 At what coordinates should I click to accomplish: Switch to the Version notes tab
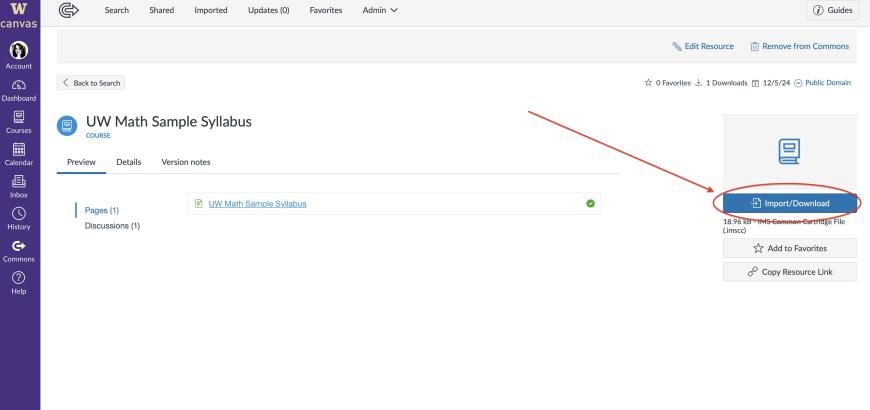point(186,162)
